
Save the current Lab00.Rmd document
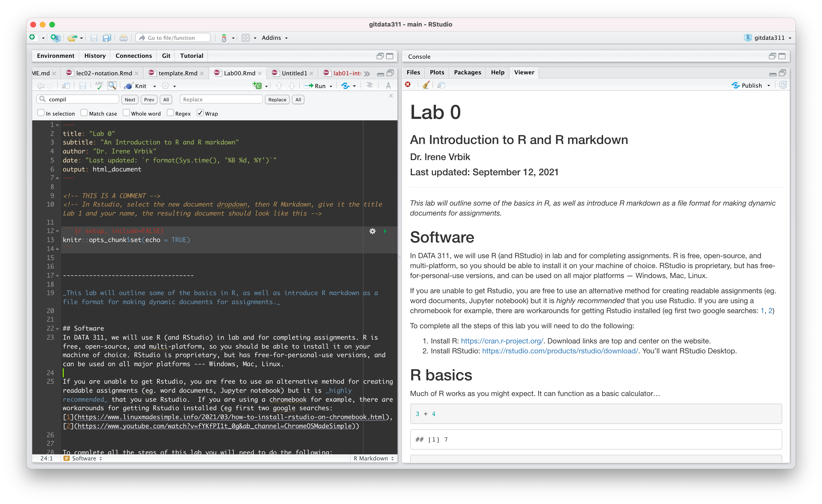[82, 86]
